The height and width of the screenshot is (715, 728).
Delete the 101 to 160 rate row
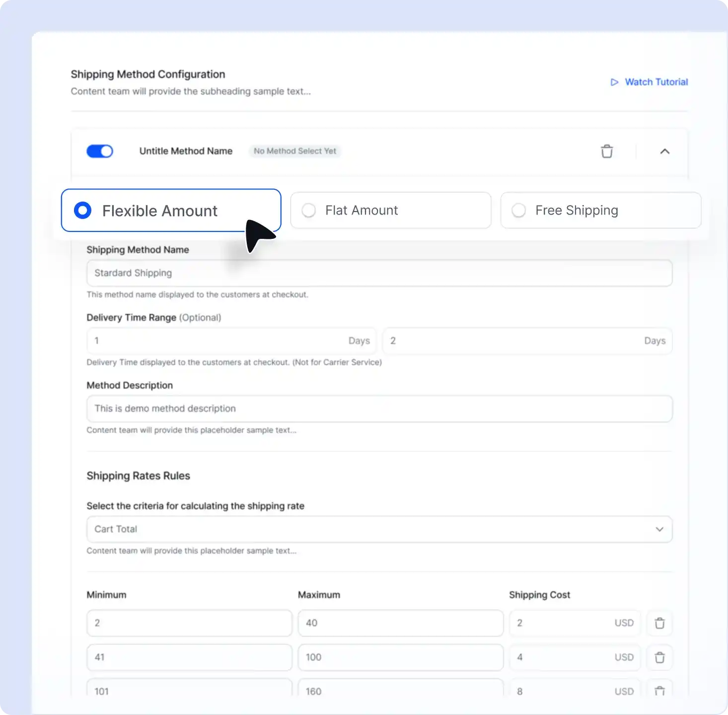pyautogui.click(x=659, y=691)
